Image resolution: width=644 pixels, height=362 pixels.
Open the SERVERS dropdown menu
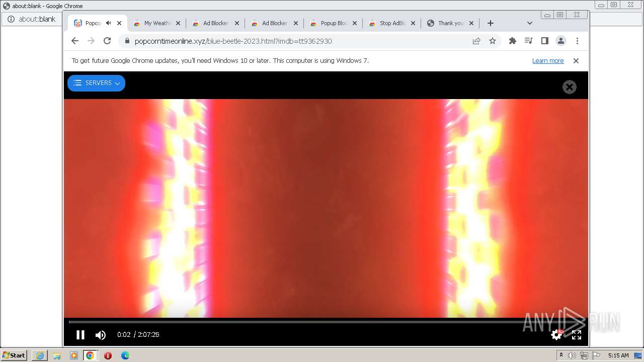click(x=96, y=83)
